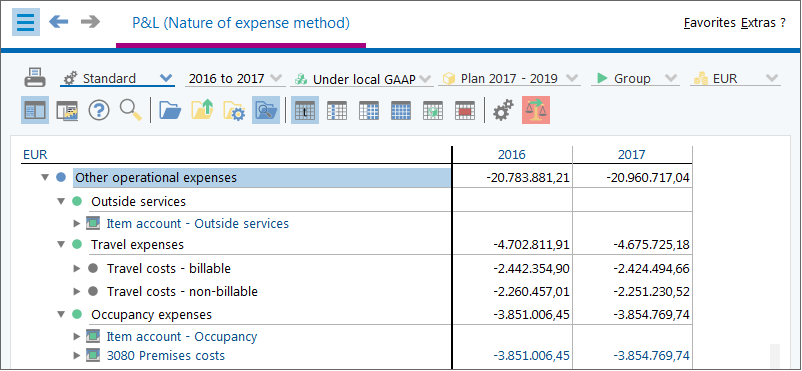Open the Group entity dropdown
Image resolution: width=802 pixels, height=371 pixels.
tap(635, 78)
